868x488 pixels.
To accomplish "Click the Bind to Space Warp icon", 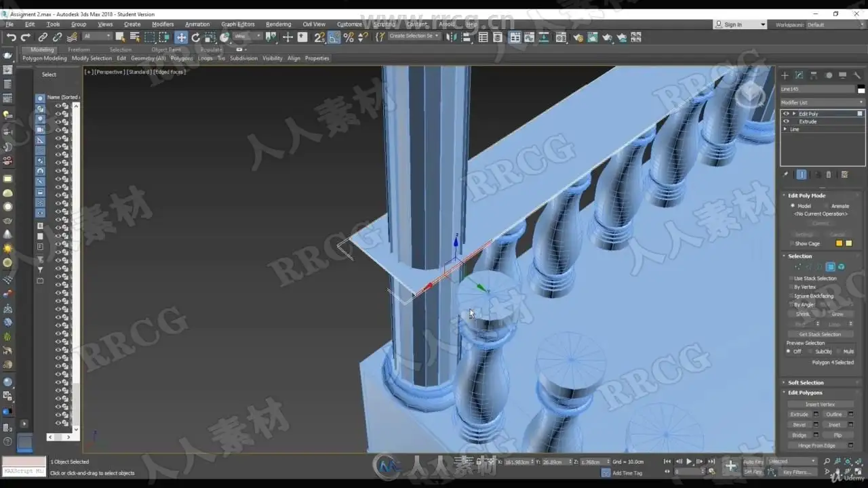I will click(x=72, y=37).
